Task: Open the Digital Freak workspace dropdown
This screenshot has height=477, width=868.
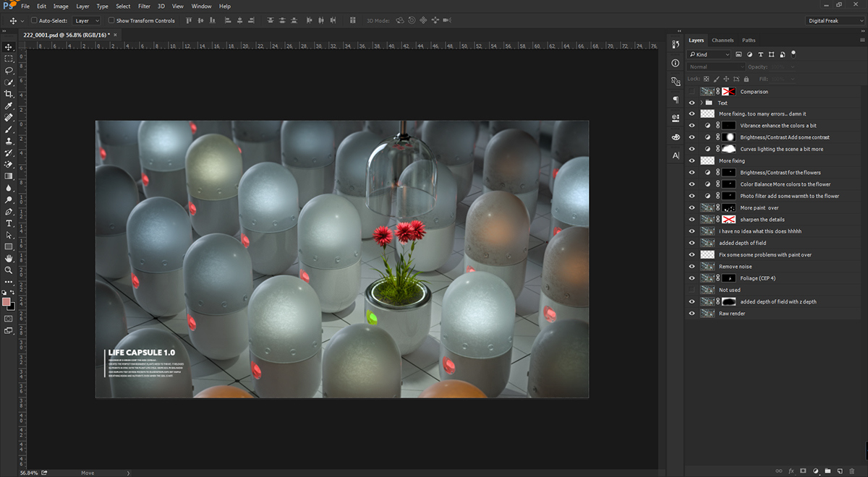Action: [x=835, y=20]
